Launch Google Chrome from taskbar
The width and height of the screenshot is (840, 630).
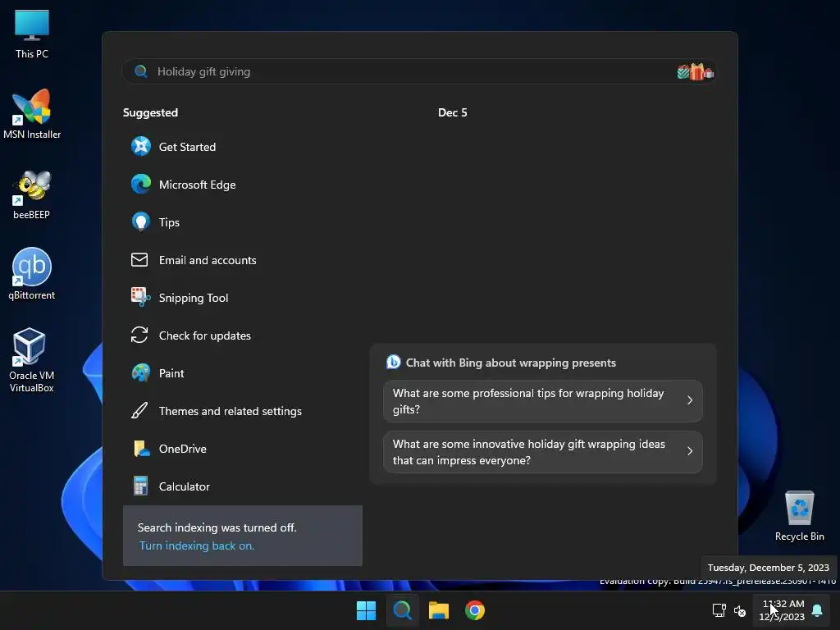(475, 610)
